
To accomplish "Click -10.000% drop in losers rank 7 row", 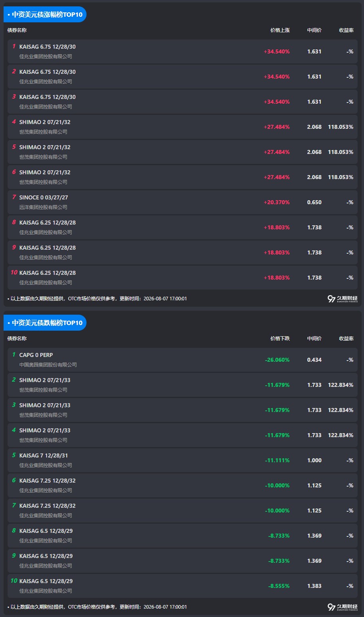I will [x=277, y=511].
